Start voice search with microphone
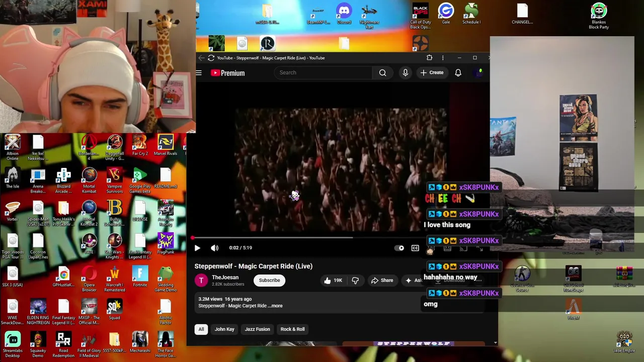The image size is (644, 362). click(x=406, y=73)
